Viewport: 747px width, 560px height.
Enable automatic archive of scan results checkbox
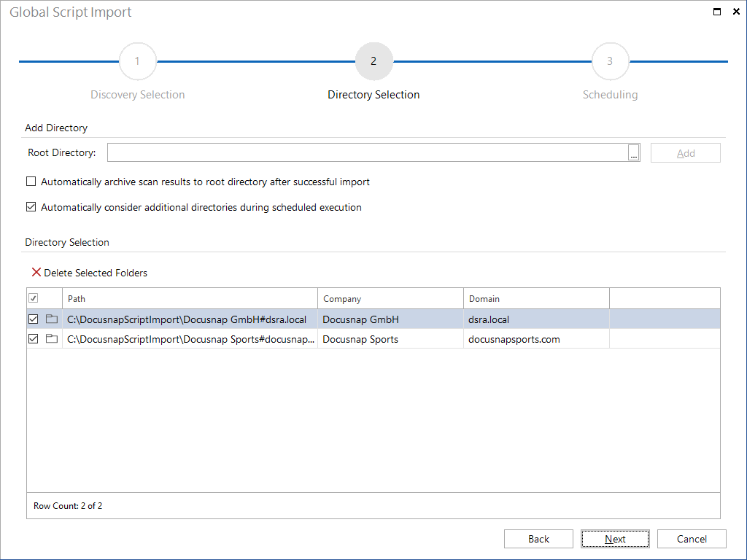(31, 182)
